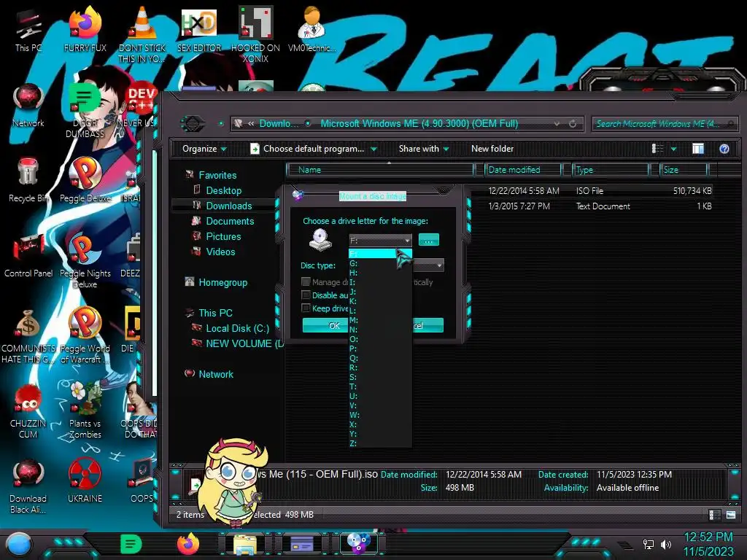Sort by the Name column header
Image resolution: width=747 pixels, height=560 pixels.
[x=380, y=170]
